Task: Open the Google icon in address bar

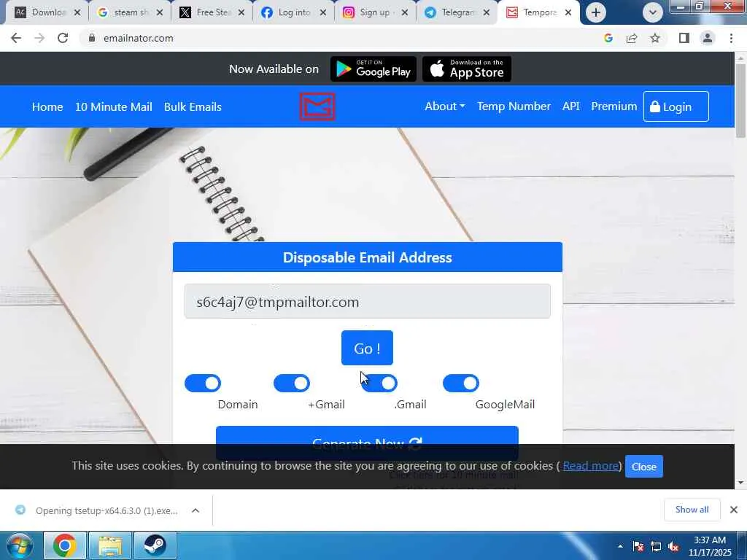Action: [x=608, y=38]
